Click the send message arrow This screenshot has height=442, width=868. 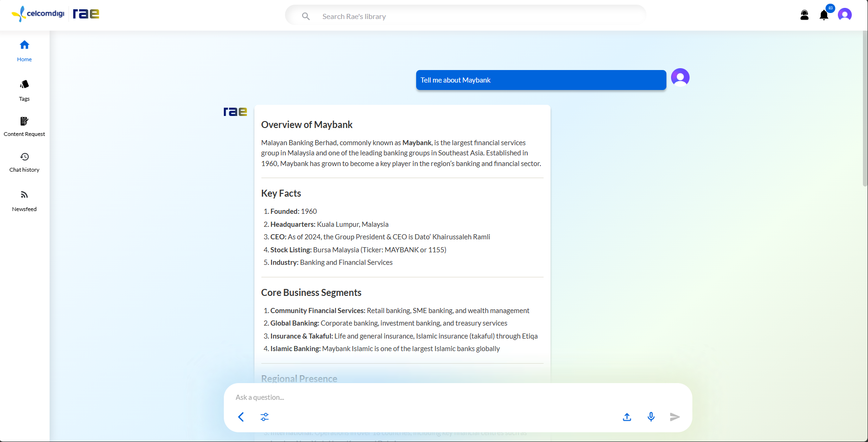[x=675, y=417]
